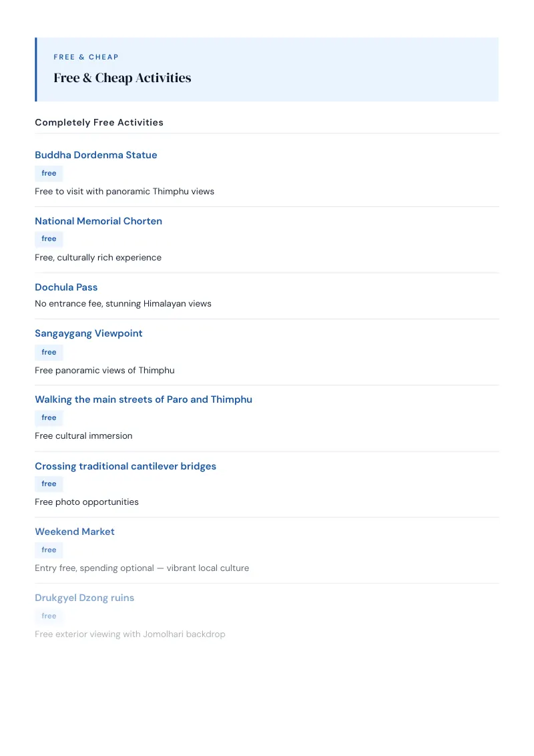Click 'No entrance fee, stunning Himalayan views'

tap(123, 303)
